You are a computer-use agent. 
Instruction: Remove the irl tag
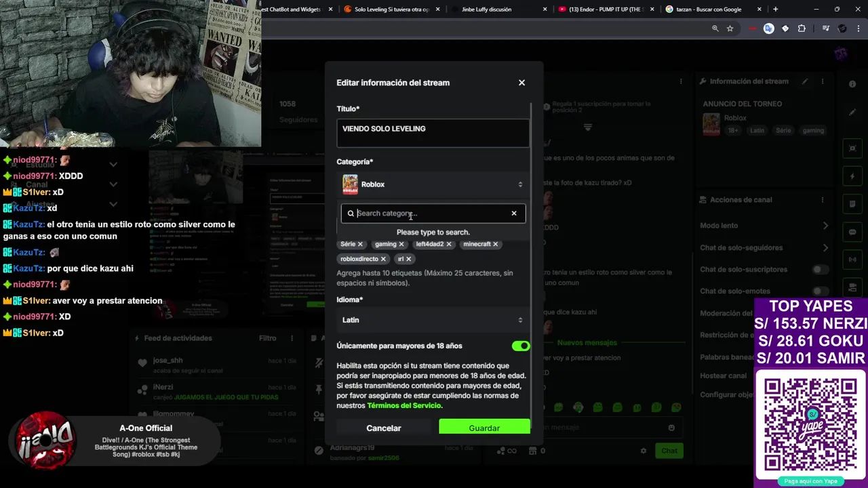pos(408,259)
